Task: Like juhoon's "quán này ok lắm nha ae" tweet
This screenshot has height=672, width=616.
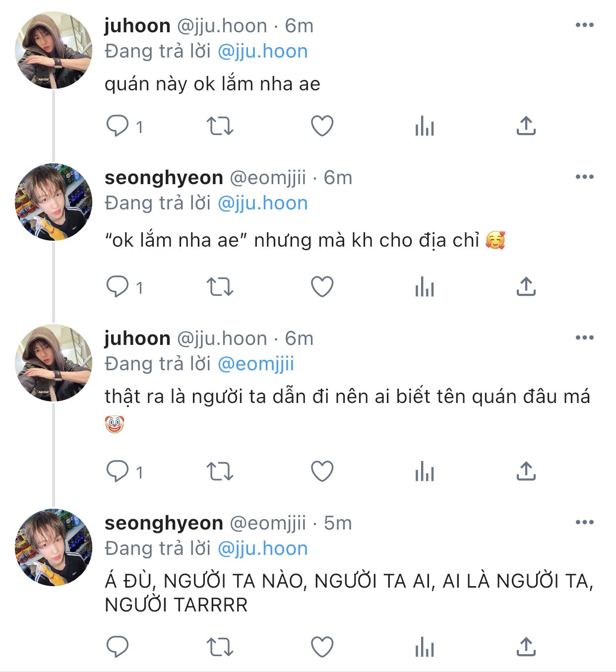Action: point(322,126)
